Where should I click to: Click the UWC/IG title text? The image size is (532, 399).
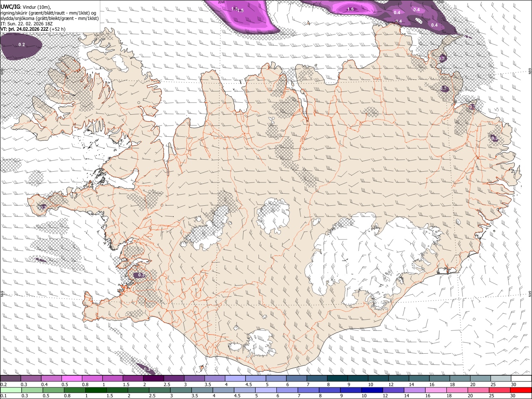10,7
